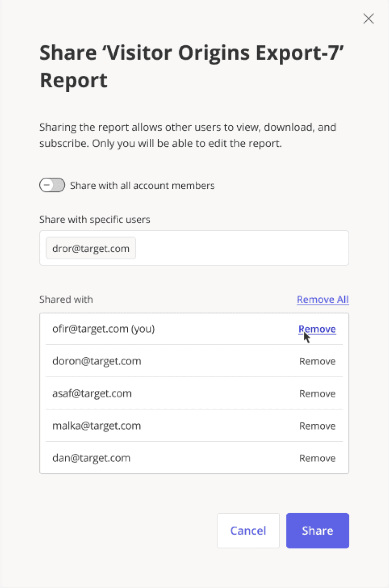Close the share report dialog
Viewport: 389px width, 588px height.
point(368,18)
